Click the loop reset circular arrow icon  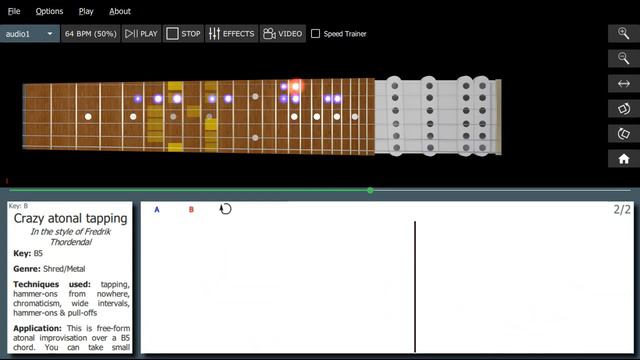coord(225,209)
